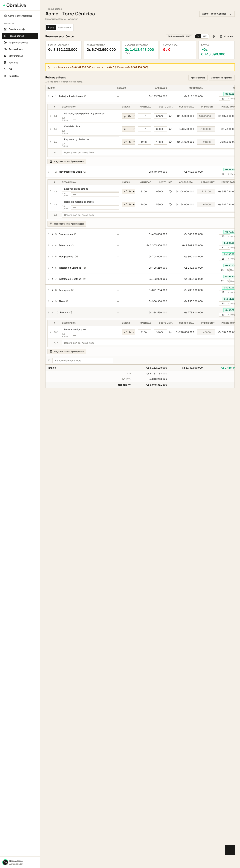Viewport: 240px width, 868px height.
Task: Click the receipt icon beside Facturas
Action: 5,63
